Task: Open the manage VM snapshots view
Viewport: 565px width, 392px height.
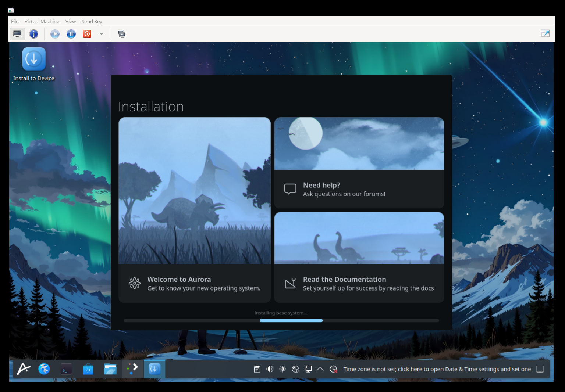Action: pyautogui.click(x=121, y=34)
